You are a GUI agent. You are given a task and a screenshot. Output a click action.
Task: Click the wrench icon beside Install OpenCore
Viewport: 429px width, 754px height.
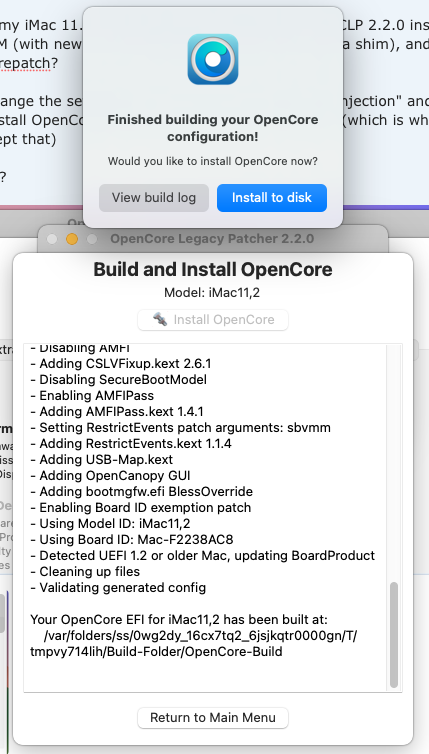point(160,319)
